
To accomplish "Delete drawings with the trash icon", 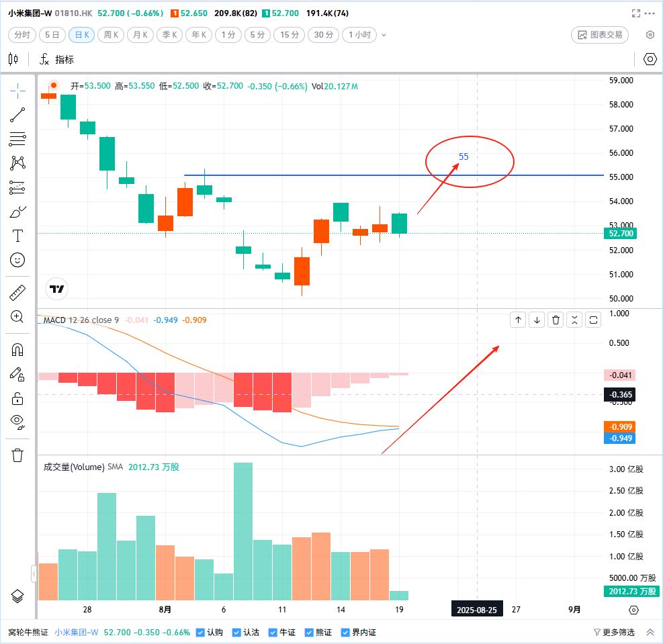I will pyautogui.click(x=17, y=455).
